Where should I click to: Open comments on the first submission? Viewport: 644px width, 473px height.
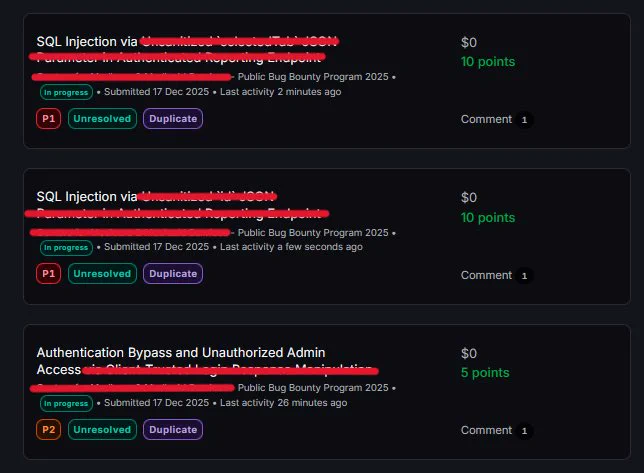497,119
